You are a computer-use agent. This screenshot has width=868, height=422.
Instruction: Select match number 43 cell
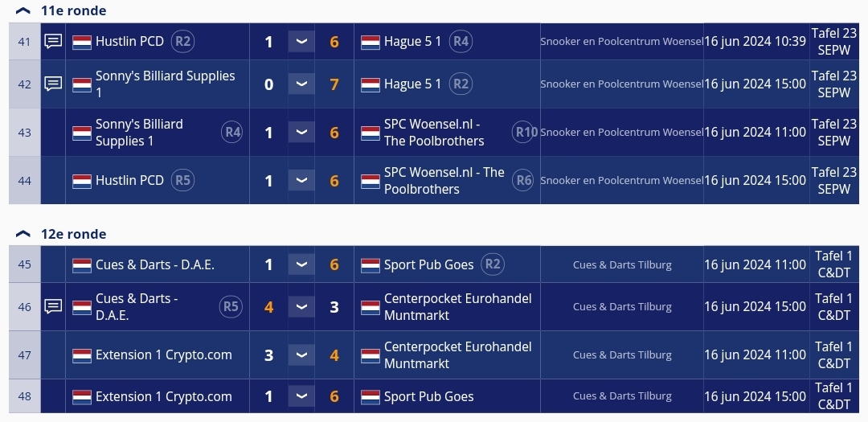point(25,133)
